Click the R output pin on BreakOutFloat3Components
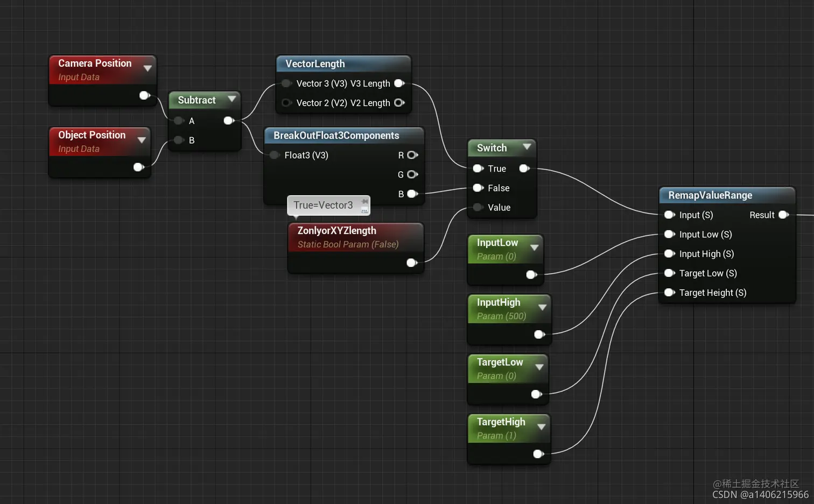 tap(412, 155)
